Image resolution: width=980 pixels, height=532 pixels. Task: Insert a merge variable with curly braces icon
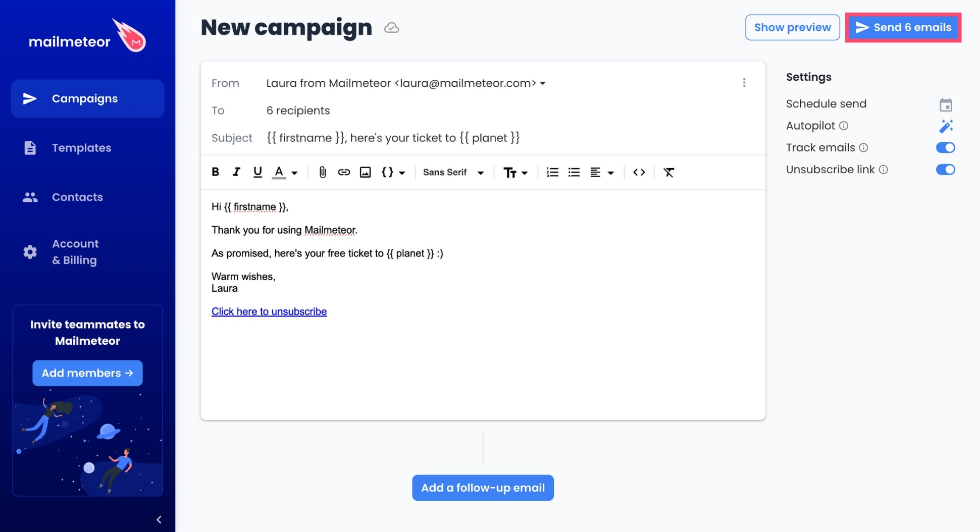[x=387, y=172]
